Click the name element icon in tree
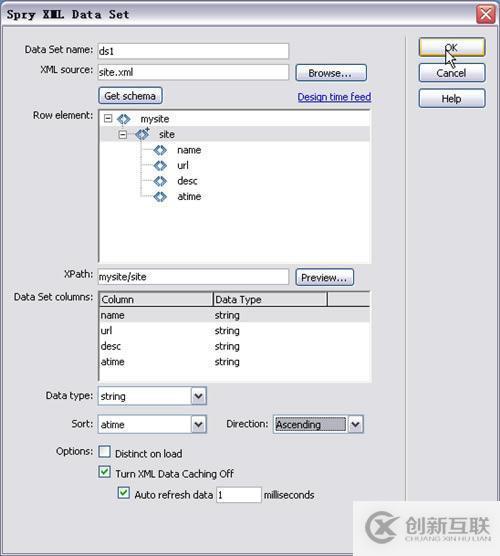 click(160, 150)
